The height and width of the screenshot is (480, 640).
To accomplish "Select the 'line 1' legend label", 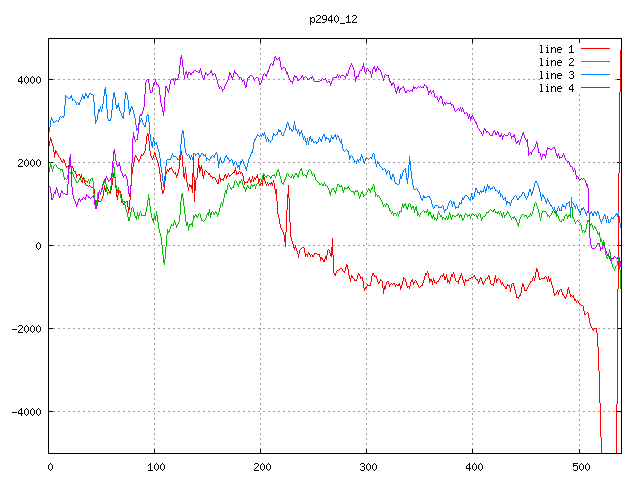I will click(556, 49).
